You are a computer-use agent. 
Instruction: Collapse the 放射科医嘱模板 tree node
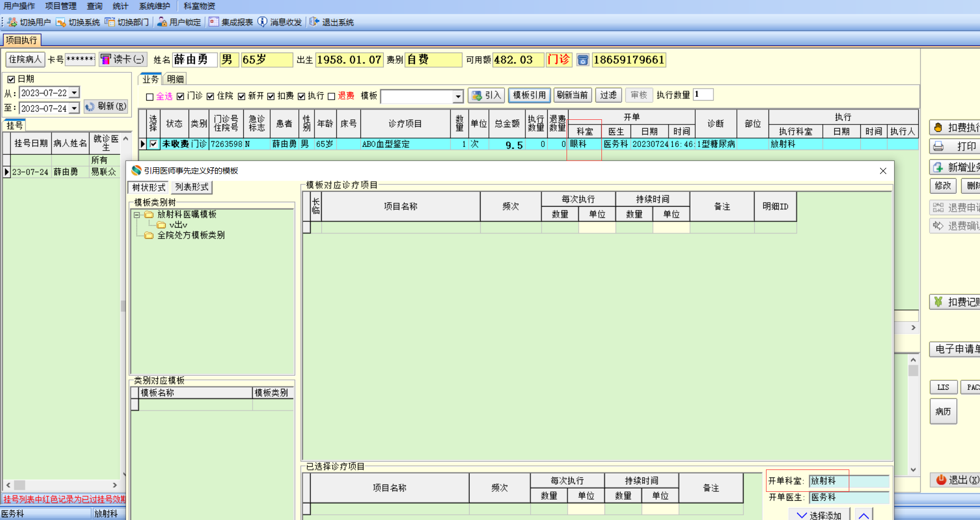point(137,215)
